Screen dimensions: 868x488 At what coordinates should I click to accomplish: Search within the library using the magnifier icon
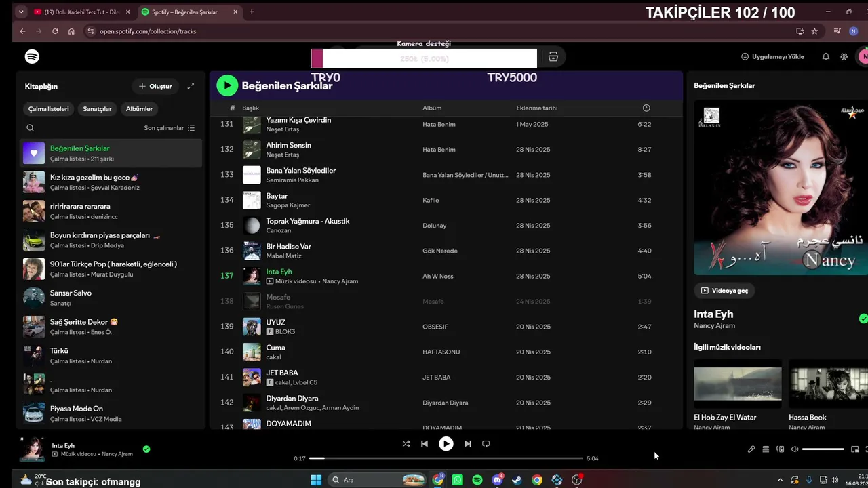[30, 128]
